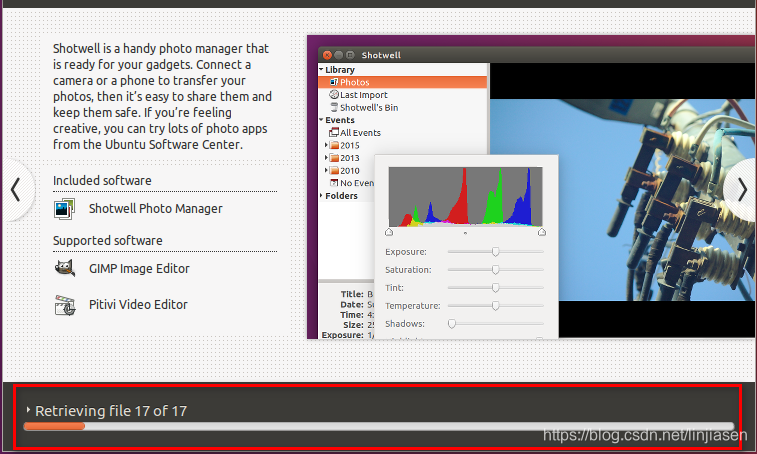
Task: Click the histogram right white-point marker
Action: point(542,232)
